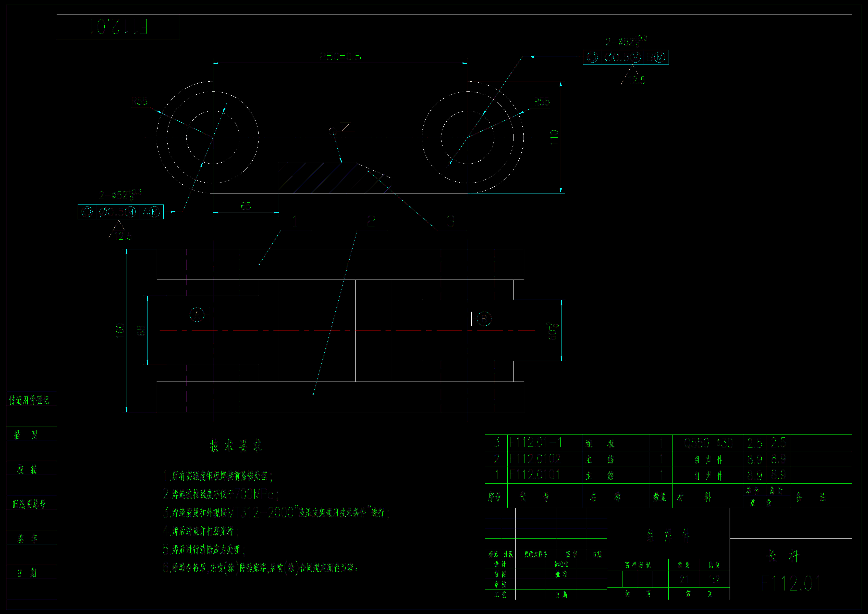Click the 代号 column header
This screenshot has height=614, width=868.
click(534, 497)
